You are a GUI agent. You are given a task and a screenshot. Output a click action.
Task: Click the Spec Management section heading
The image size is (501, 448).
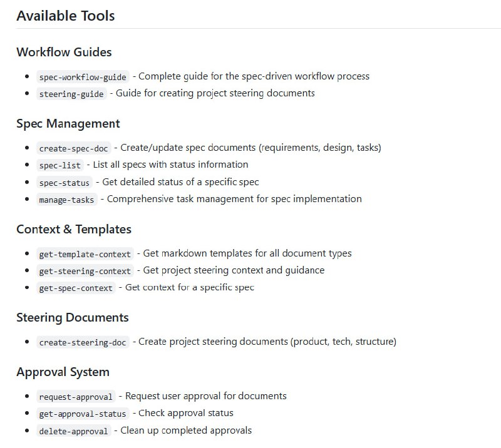click(x=68, y=124)
